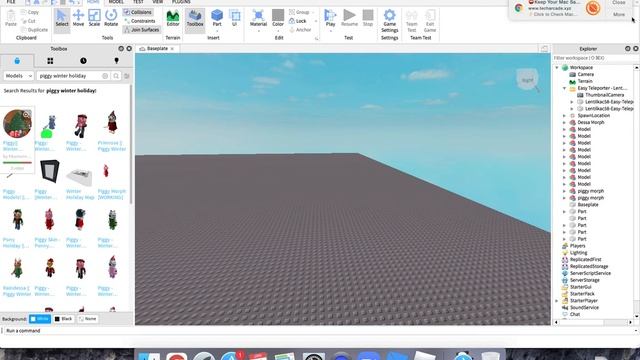
Task: Switch to the MODEL ribbon tab
Action: point(116,2)
